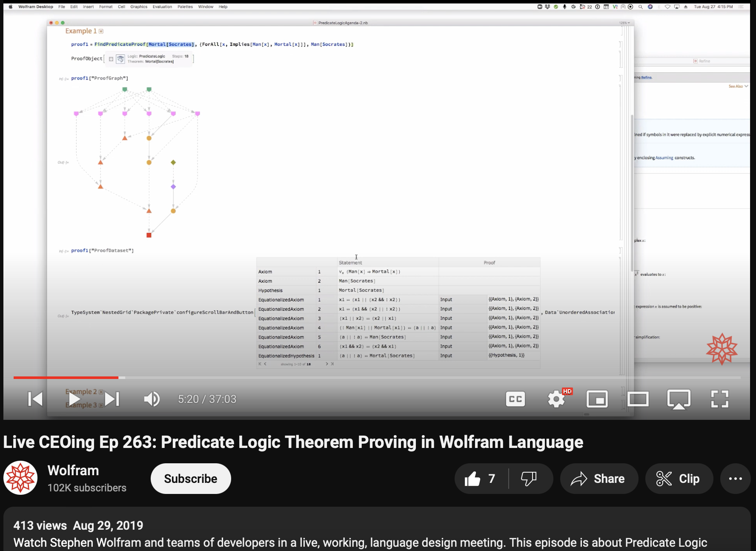Mute the video volume
Image resolution: width=756 pixels, height=551 pixels.
pos(152,399)
